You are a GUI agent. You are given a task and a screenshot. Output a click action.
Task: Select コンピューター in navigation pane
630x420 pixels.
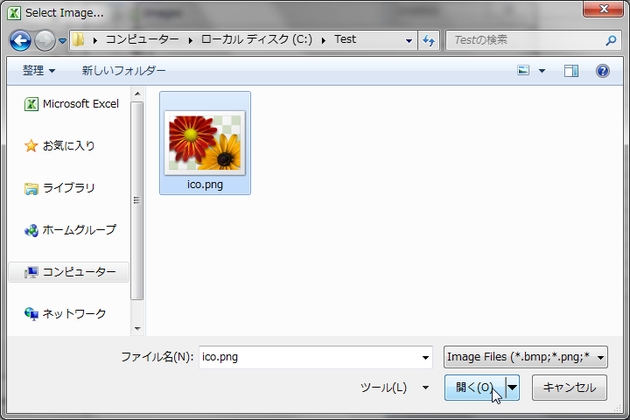click(x=69, y=272)
